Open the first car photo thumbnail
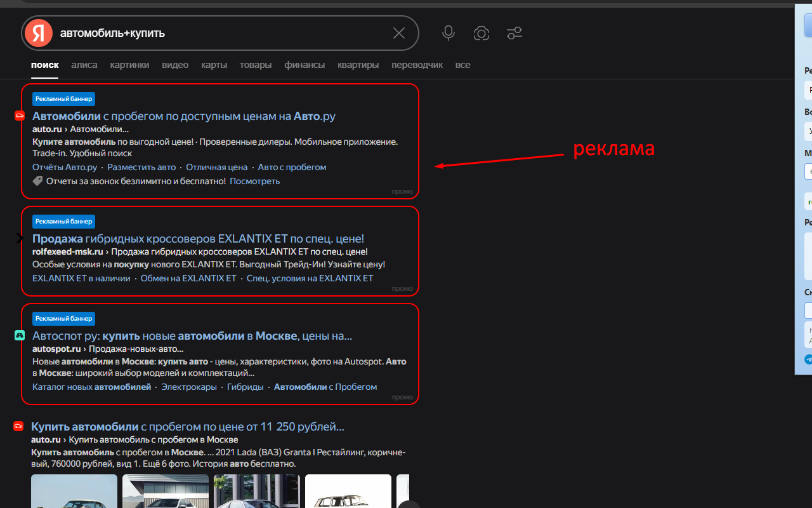Viewport: 812px width, 508px height. pos(74,491)
